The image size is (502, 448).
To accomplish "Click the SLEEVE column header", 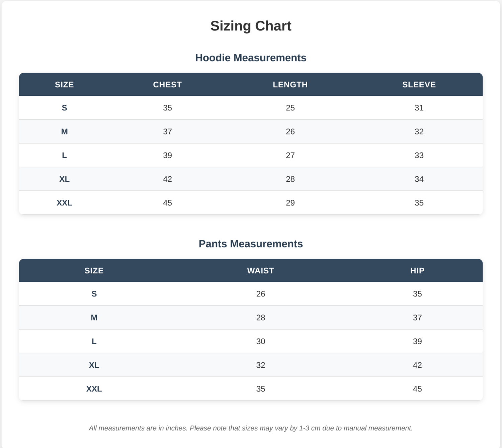I will click(x=419, y=85).
